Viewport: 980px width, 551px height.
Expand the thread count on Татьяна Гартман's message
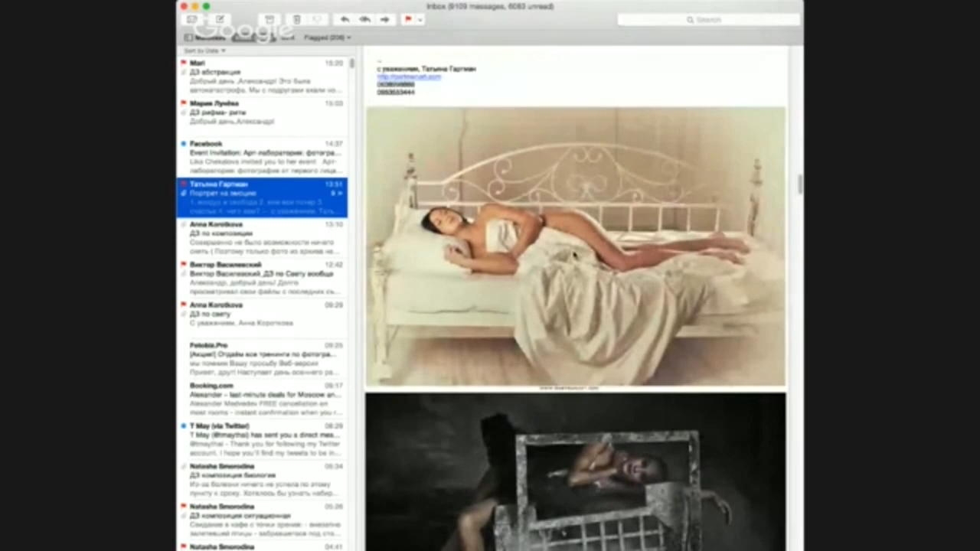click(336, 194)
